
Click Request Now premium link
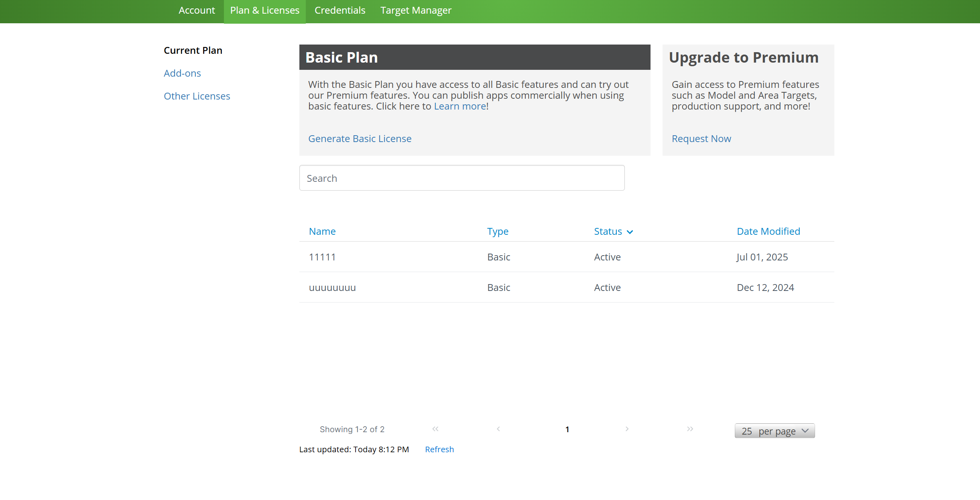point(701,139)
